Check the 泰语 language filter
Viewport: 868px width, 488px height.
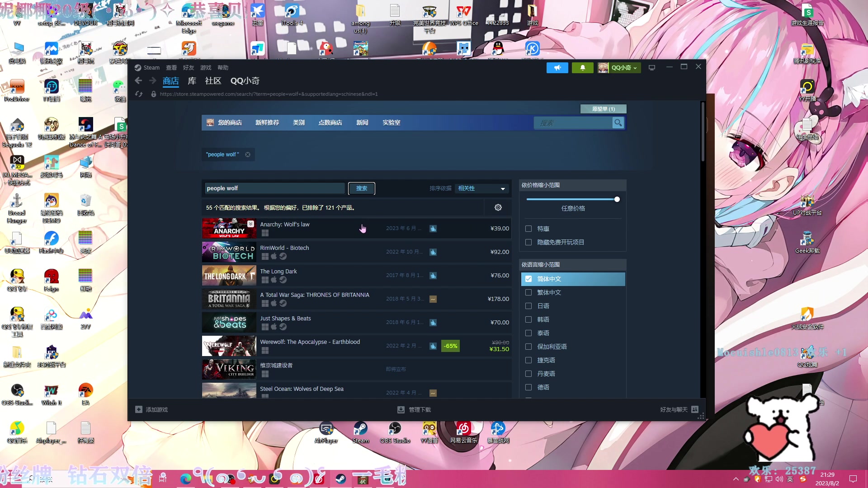(x=528, y=333)
